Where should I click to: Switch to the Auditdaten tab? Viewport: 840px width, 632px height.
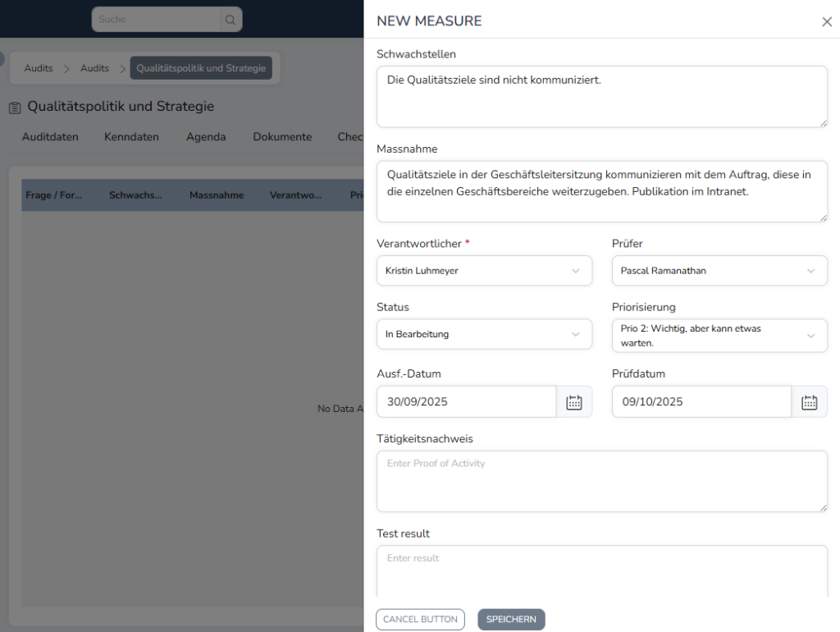click(x=50, y=137)
